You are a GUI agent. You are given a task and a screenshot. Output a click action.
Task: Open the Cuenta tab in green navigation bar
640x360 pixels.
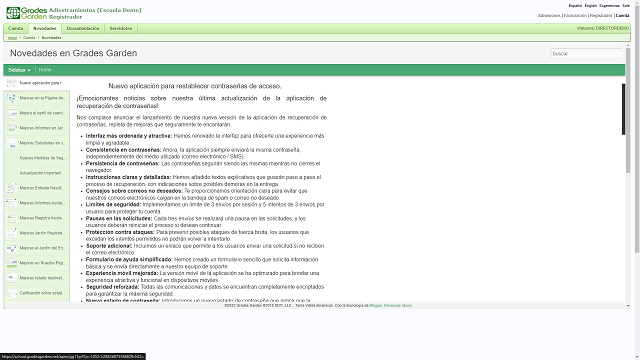[16, 29]
